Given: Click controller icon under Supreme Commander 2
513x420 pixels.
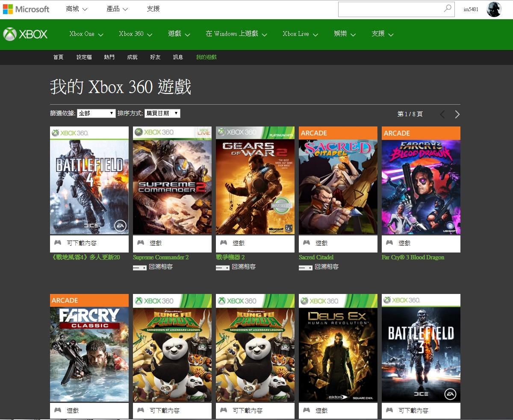Looking at the screenshot, I should click(x=141, y=243).
